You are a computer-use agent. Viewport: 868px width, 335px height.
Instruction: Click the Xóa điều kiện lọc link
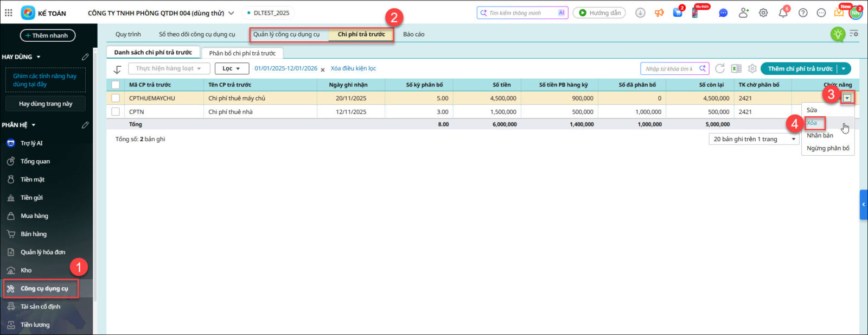point(353,68)
